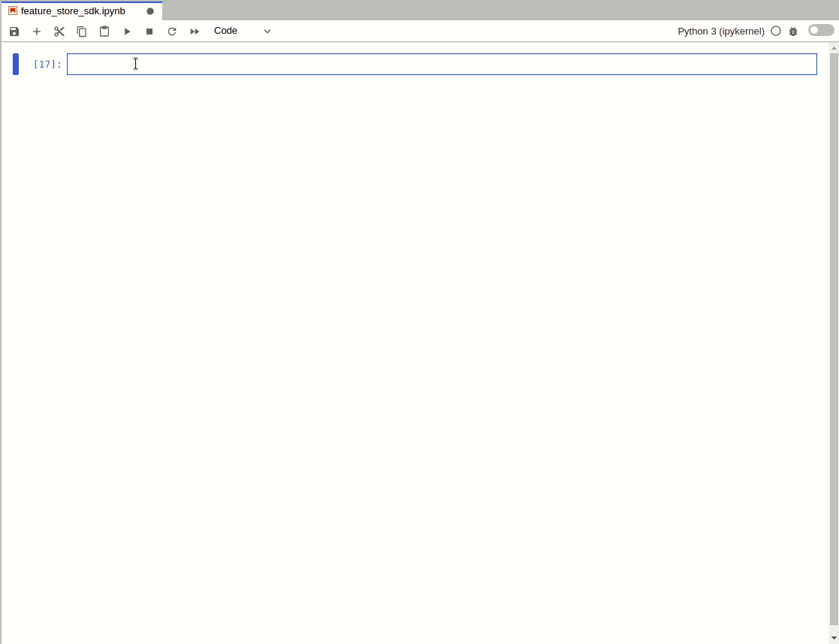This screenshot has height=644, width=839.
Task: Focus the empty code cell input
Action: coord(442,65)
